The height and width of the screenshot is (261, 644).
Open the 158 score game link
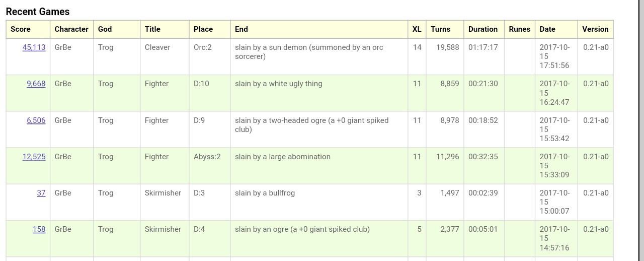tap(39, 229)
